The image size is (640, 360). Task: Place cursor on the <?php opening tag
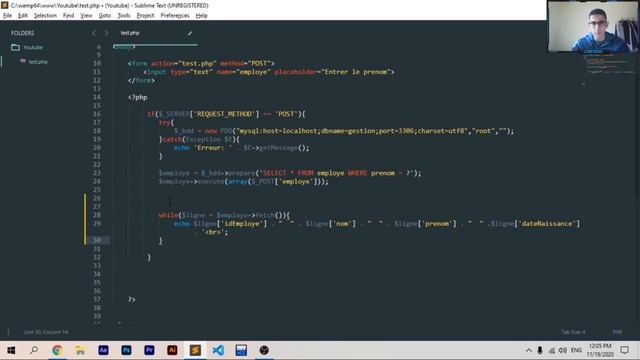138,97
